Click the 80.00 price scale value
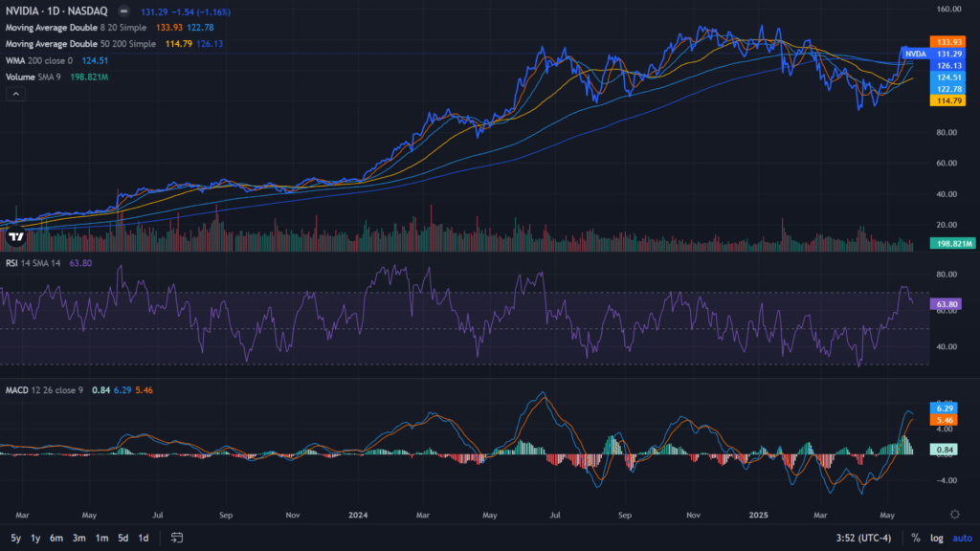Viewport: 980px width, 551px height. click(x=947, y=132)
